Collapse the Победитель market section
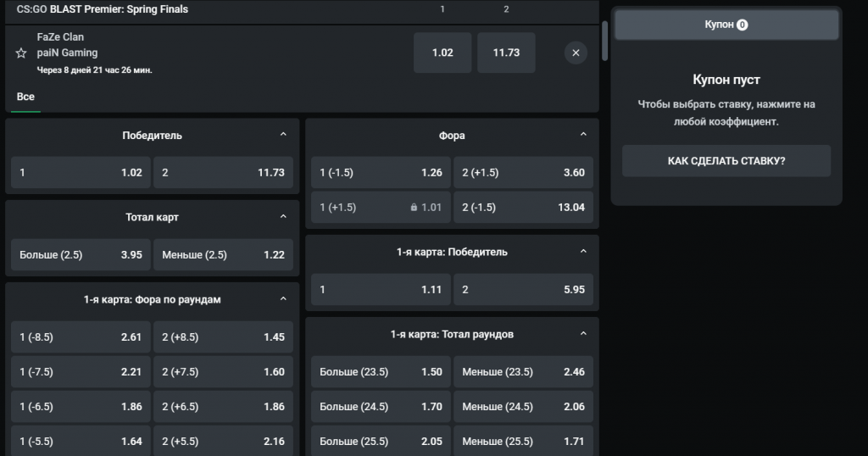This screenshot has height=456, width=868. click(x=283, y=135)
